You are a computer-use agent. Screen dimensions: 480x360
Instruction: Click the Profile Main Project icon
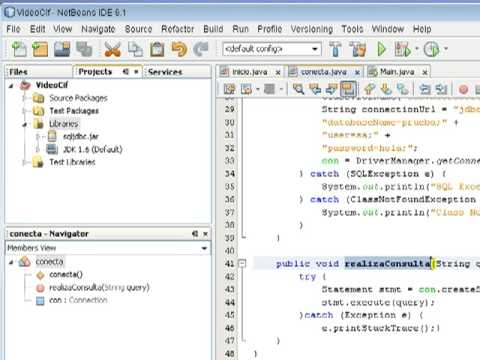pos(432,49)
